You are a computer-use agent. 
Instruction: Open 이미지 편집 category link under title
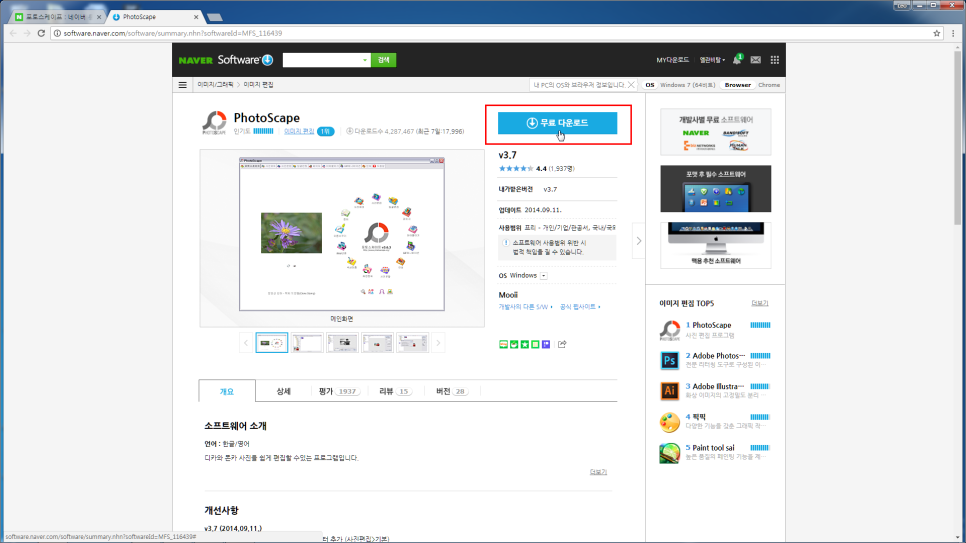[x=299, y=131]
